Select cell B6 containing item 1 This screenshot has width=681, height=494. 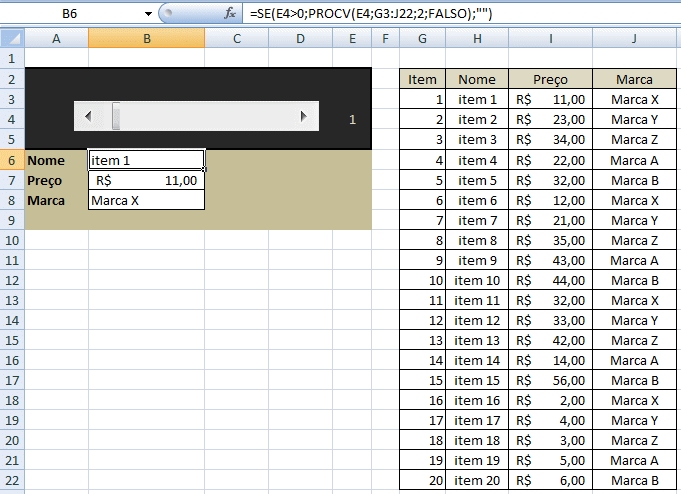[x=147, y=160]
